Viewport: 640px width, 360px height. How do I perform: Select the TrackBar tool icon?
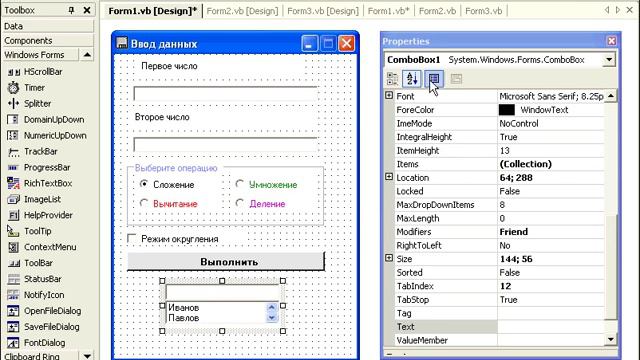tap(13, 152)
